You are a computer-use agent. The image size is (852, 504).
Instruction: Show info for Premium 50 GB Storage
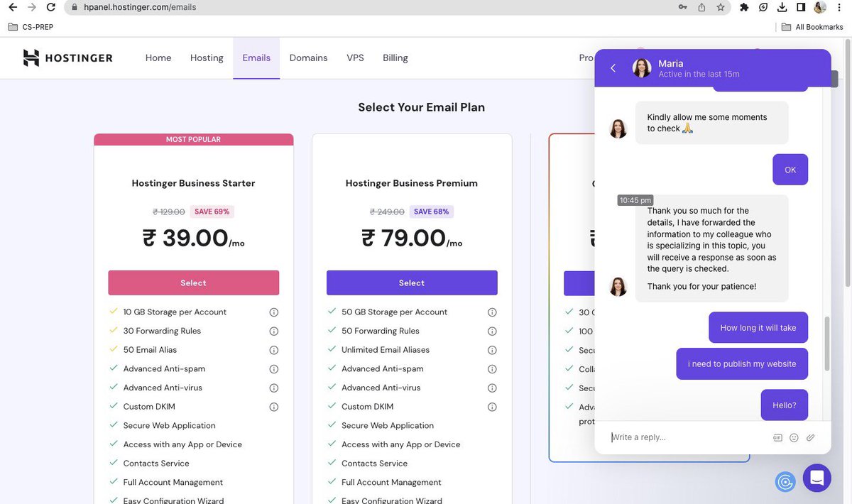point(492,312)
